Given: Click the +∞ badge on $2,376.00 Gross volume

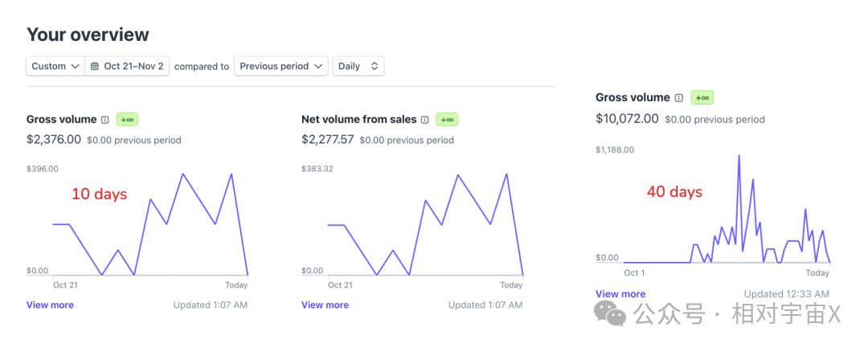Looking at the screenshot, I should [127, 120].
